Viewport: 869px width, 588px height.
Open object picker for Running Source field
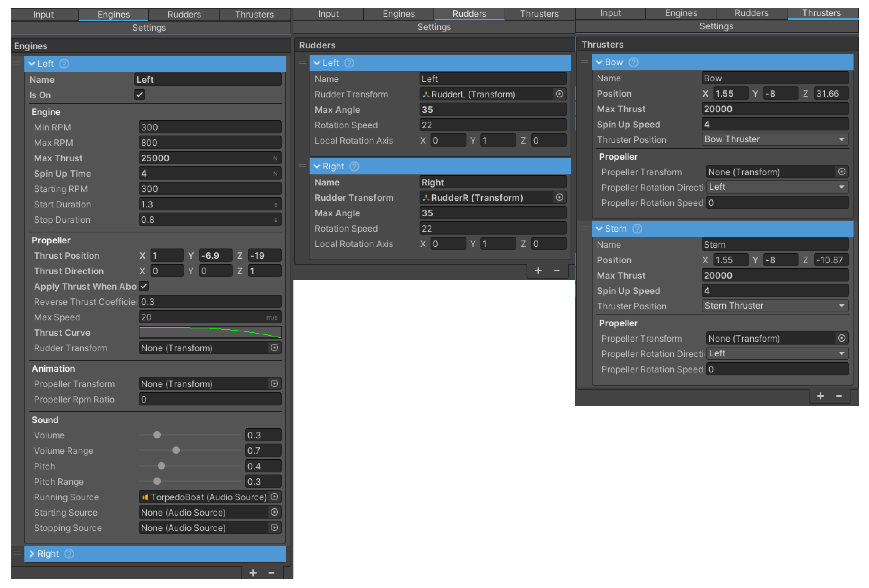274,497
